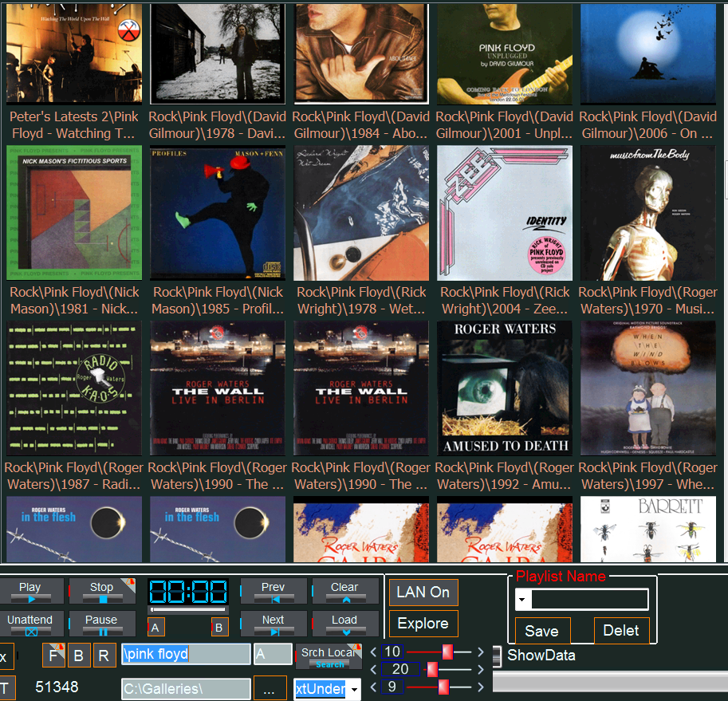Increase the value 10 with right arrow
This screenshot has height=701, width=728.
pyautogui.click(x=481, y=652)
